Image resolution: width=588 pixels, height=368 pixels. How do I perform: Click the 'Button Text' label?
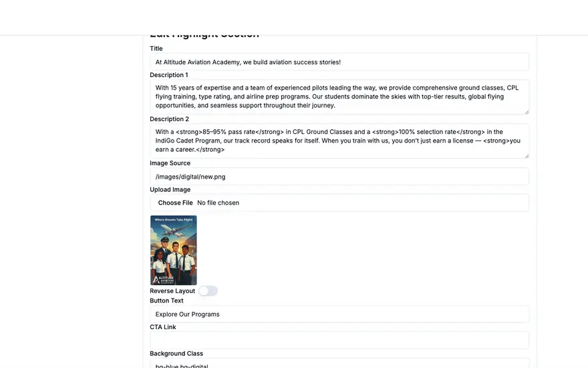(x=167, y=301)
